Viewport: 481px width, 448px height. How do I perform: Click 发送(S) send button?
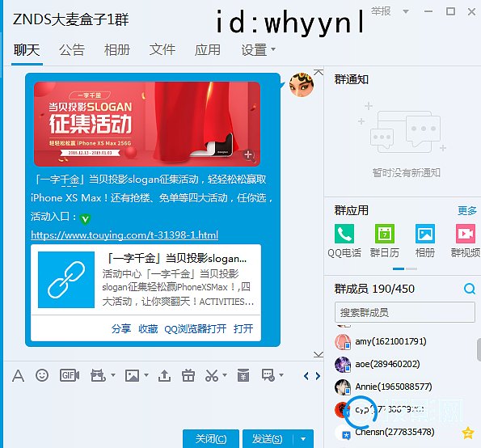click(268, 439)
